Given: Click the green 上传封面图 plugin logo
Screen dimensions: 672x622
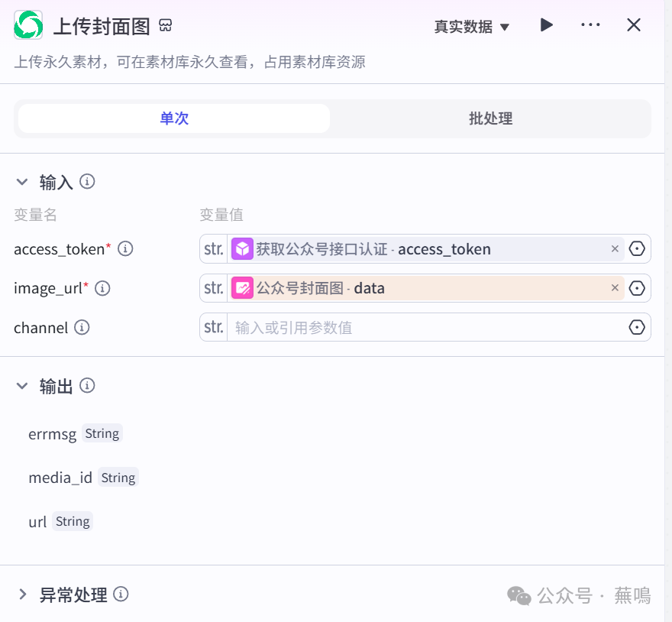Looking at the screenshot, I should click(x=29, y=26).
